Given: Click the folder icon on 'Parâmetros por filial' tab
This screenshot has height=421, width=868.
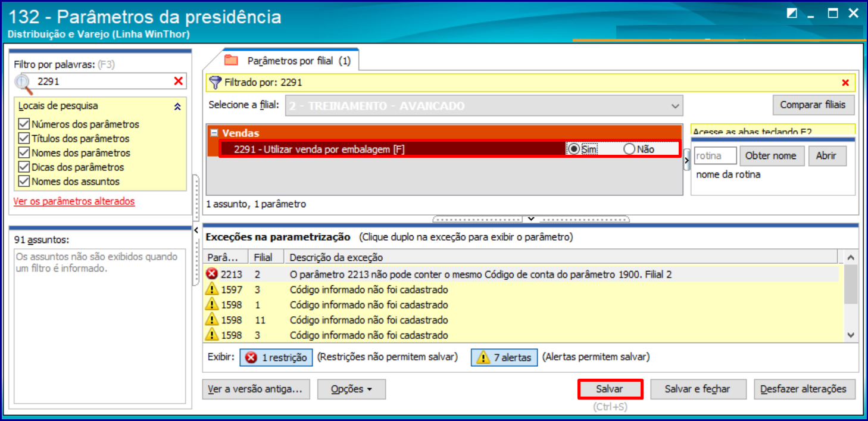Looking at the screenshot, I should [231, 60].
